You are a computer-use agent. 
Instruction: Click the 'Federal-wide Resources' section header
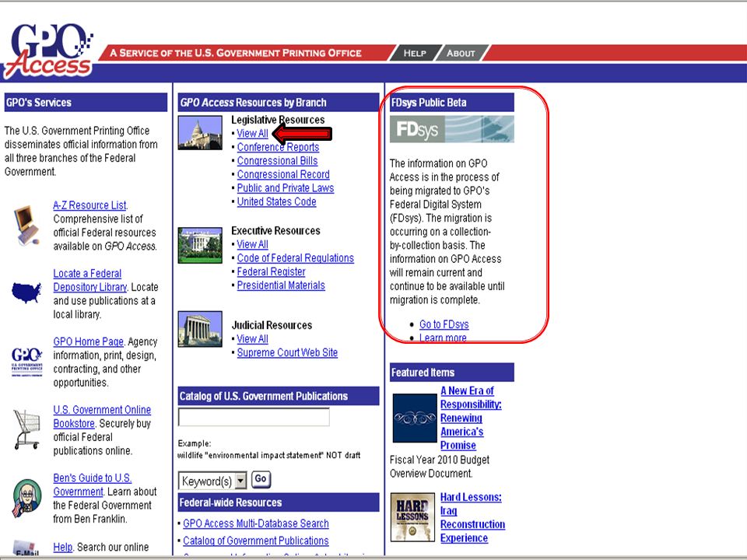(279, 502)
